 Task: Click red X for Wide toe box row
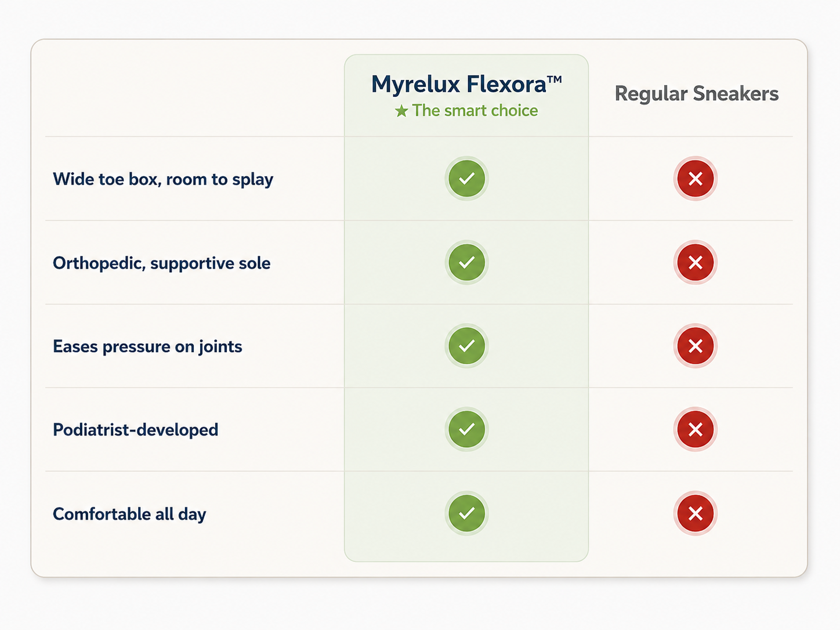(696, 178)
